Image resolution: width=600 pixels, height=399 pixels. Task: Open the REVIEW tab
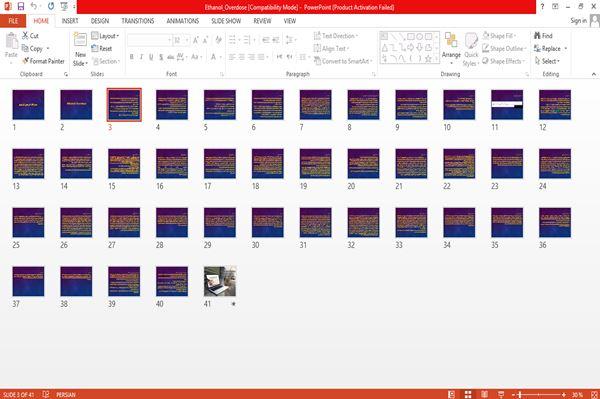[262, 21]
